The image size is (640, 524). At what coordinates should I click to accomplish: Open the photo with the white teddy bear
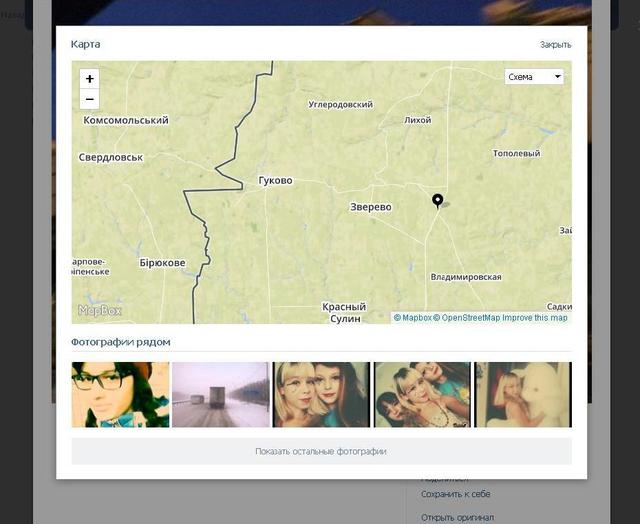point(522,394)
